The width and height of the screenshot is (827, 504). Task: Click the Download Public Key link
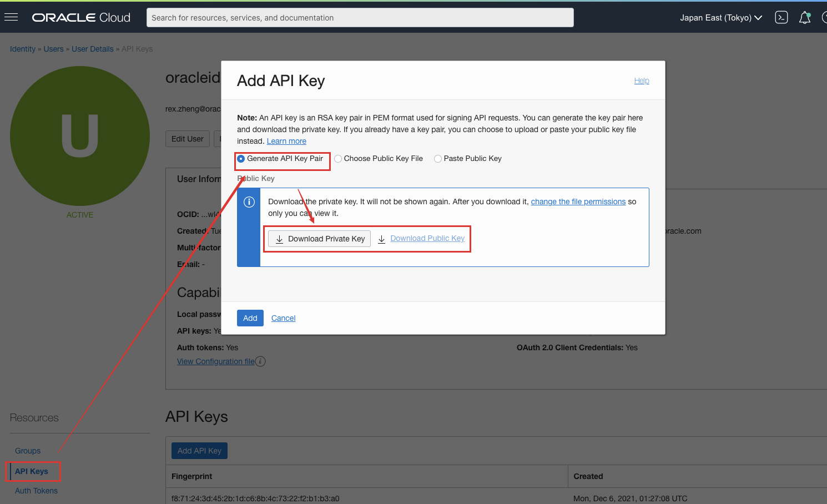click(427, 238)
